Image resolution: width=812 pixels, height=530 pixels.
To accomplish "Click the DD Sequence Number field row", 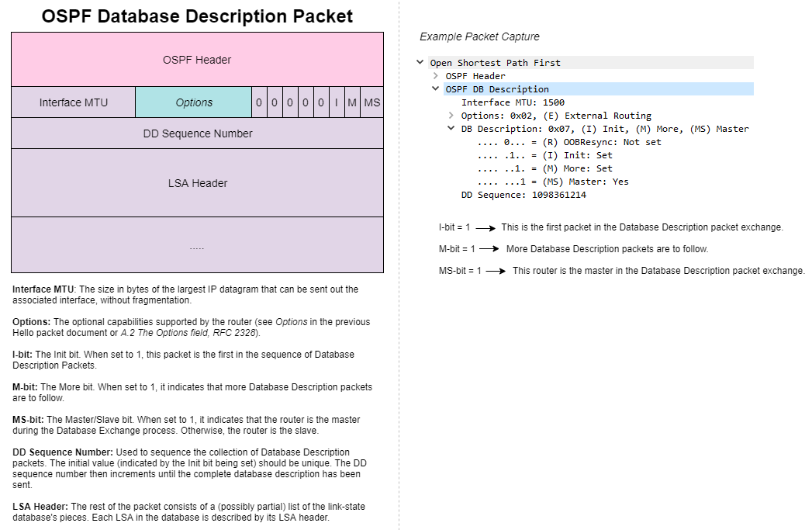I will tap(196, 133).
